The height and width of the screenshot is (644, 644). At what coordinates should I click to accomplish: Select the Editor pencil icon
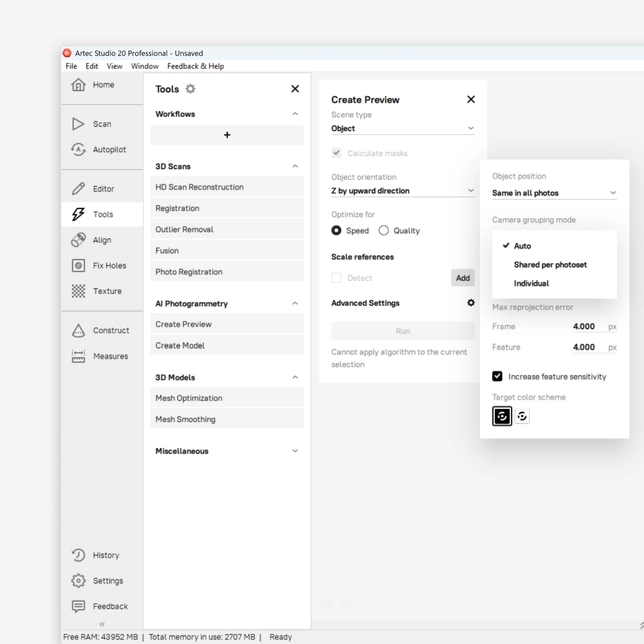pyautogui.click(x=78, y=188)
